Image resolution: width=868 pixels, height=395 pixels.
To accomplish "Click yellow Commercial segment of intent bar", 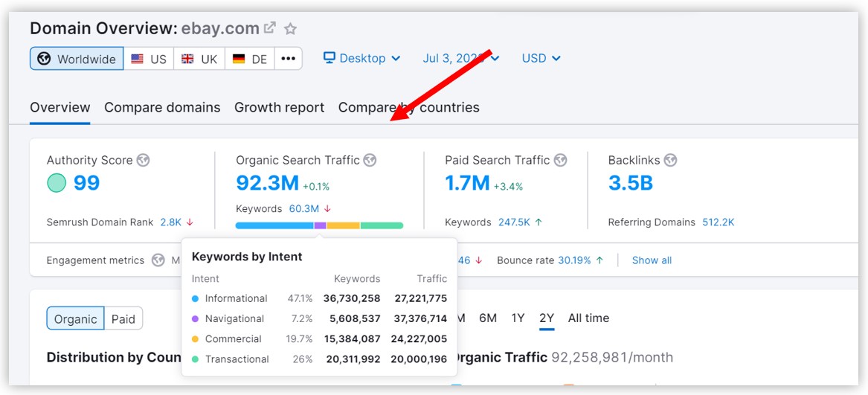I will 343,225.
